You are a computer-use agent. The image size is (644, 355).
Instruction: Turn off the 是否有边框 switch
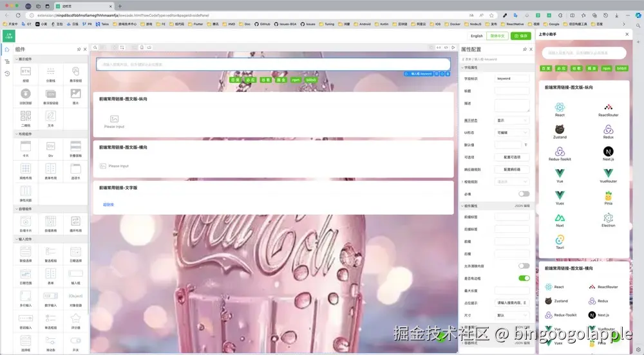(x=524, y=278)
